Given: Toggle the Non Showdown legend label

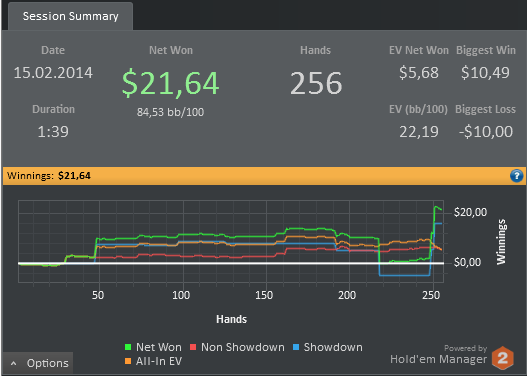Looking at the screenshot, I should [243, 347].
